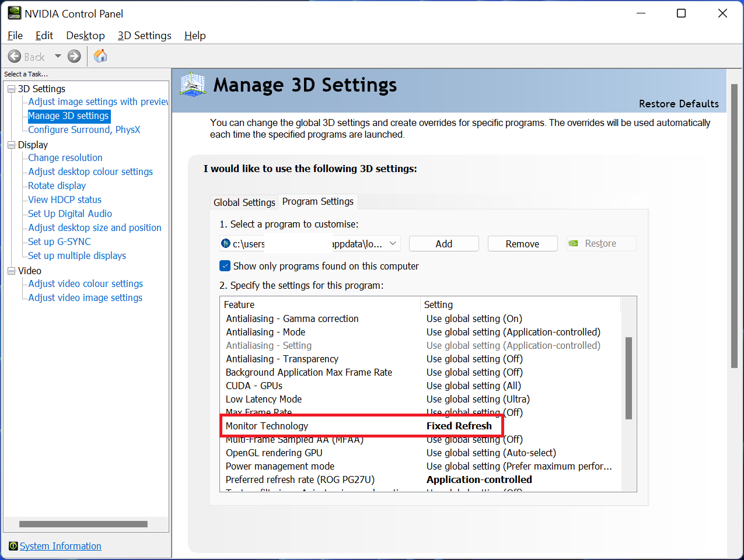The image size is (744, 560).
Task: Select Adjust image settings with preview
Action: pos(98,101)
